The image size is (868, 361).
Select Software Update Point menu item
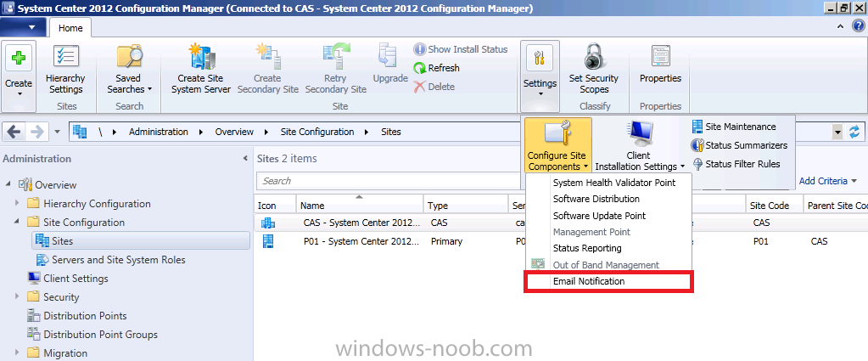608,216
